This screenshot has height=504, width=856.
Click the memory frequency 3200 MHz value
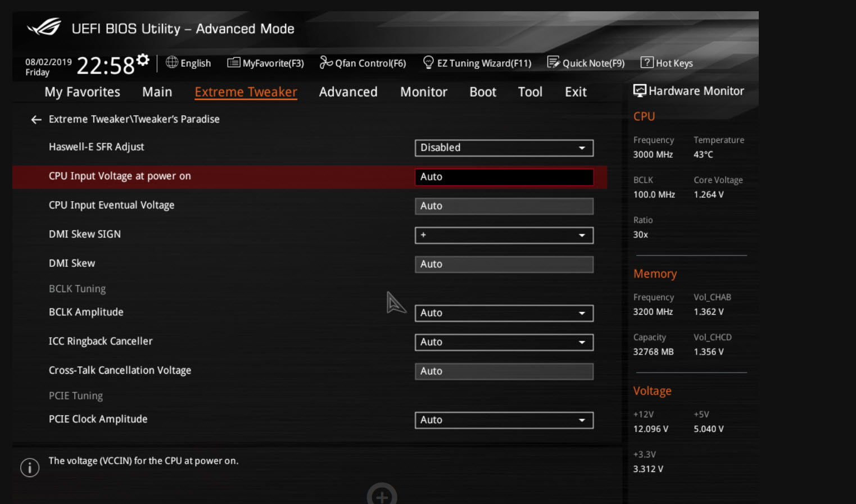653,312
